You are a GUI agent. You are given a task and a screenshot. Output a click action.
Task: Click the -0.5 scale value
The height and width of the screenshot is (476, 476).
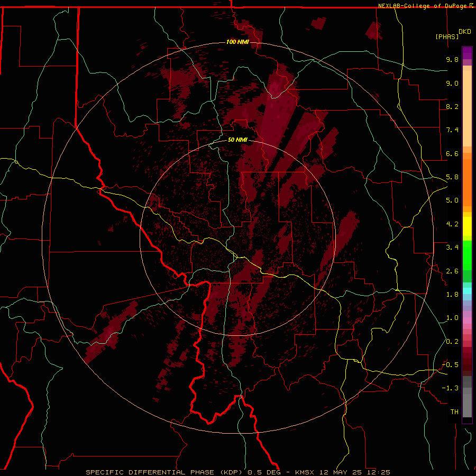(x=450, y=365)
